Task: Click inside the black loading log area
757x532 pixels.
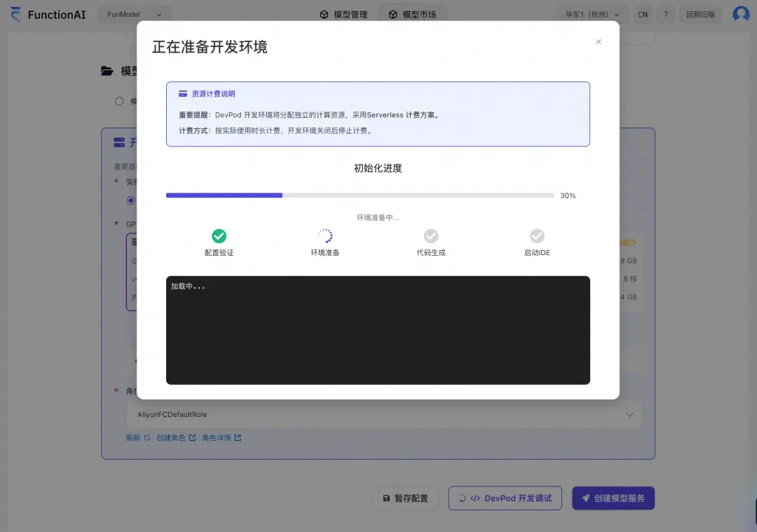Action: 378,331
